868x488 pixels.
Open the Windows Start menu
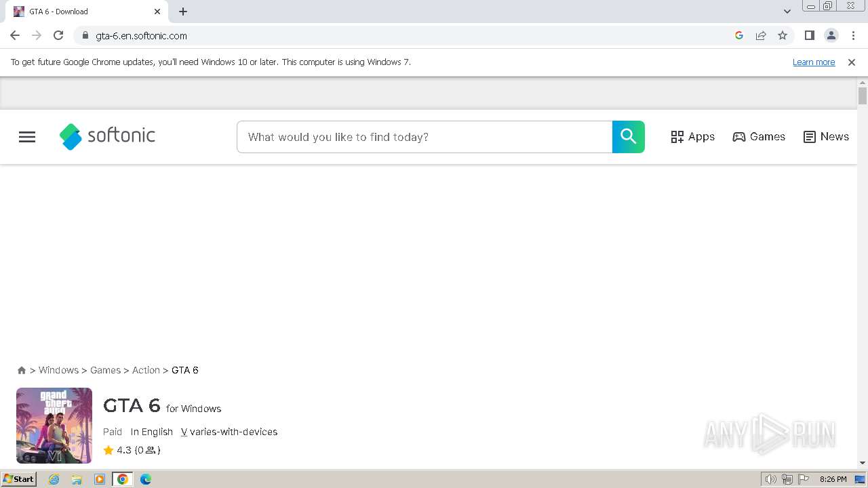pyautogui.click(x=18, y=479)
